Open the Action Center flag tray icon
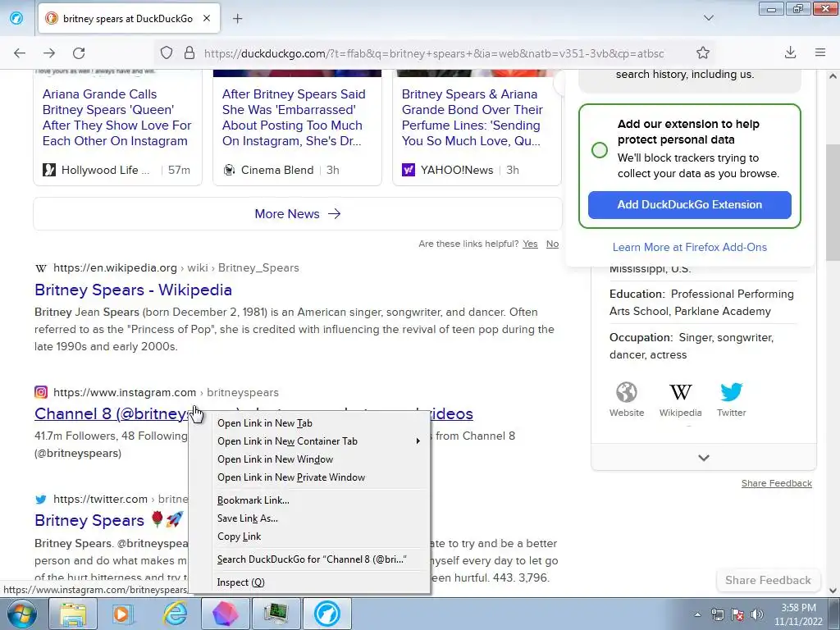This screenshot has height=630, width=840. point(737,614)
